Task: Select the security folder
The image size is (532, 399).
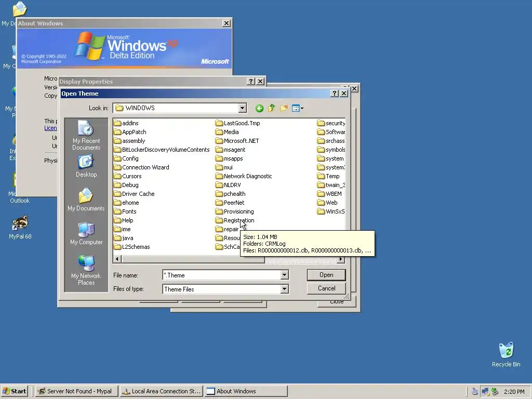Action: point(331,123)
